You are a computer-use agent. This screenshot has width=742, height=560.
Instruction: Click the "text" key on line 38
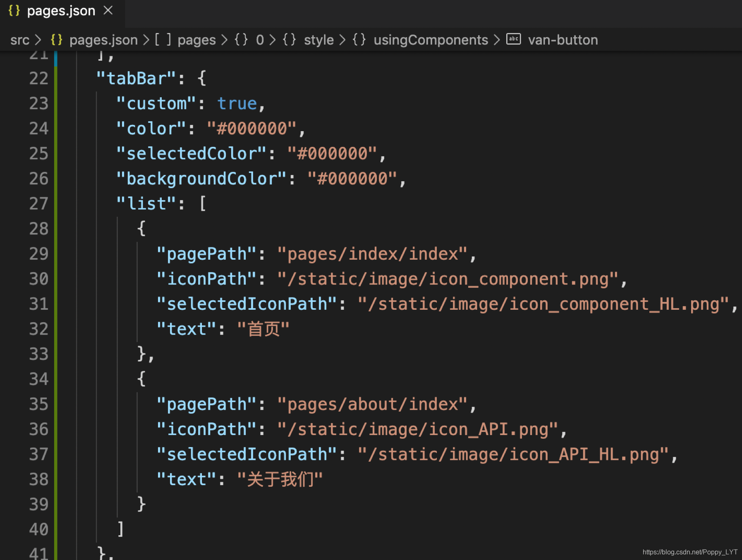point(187,480)
